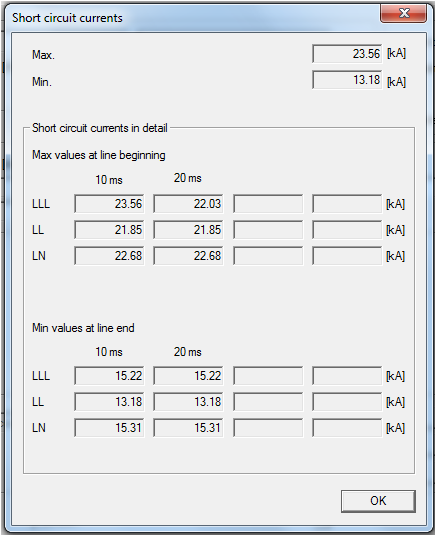Select the Min. short circuit current field
Image resolution: width=436 pixels, height=536 pixels.
coord(347,80)
